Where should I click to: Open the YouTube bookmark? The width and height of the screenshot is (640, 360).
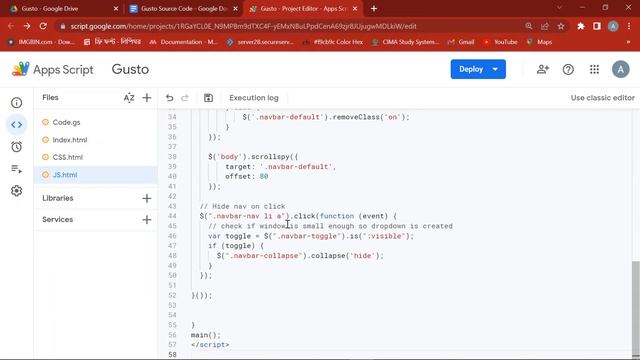click(500, 42)
